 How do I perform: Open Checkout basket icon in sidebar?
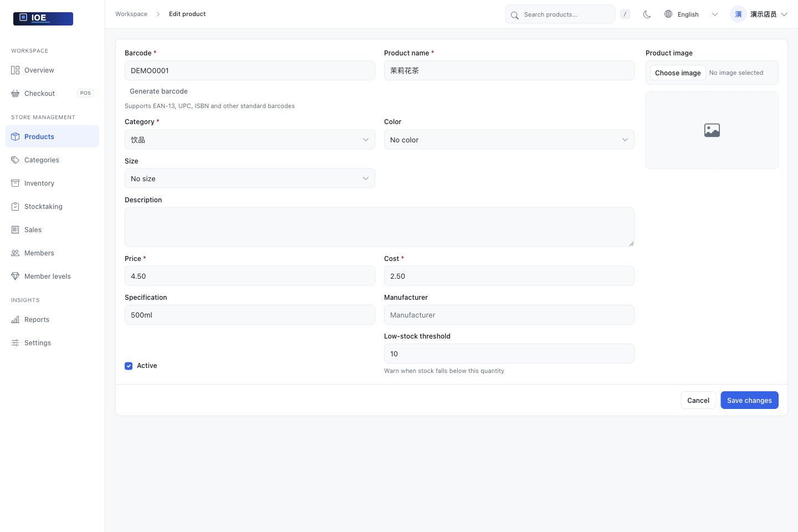tap(16, 94)
